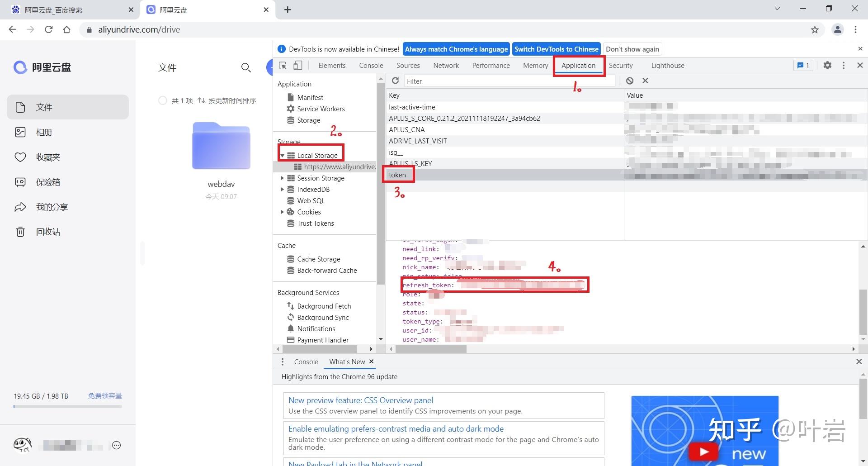868x466 pixels.
Task: Click the storage usage progress bar
Action: (68, 406)
